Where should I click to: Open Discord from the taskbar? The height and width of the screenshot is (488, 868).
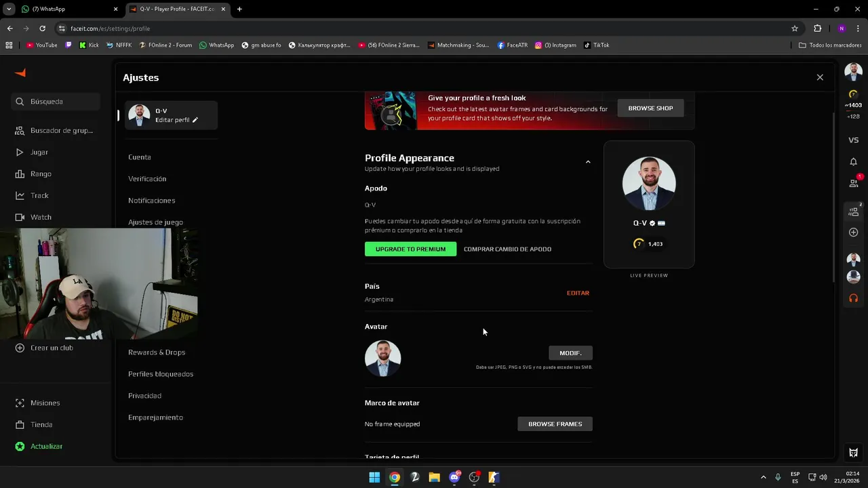tap(454, 477)
